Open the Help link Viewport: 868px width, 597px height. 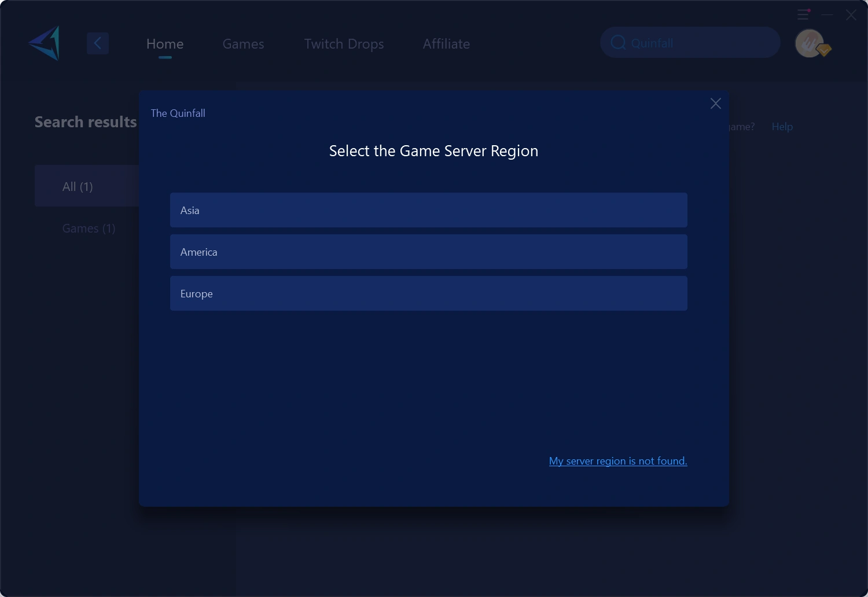click(x=782, y=126)
